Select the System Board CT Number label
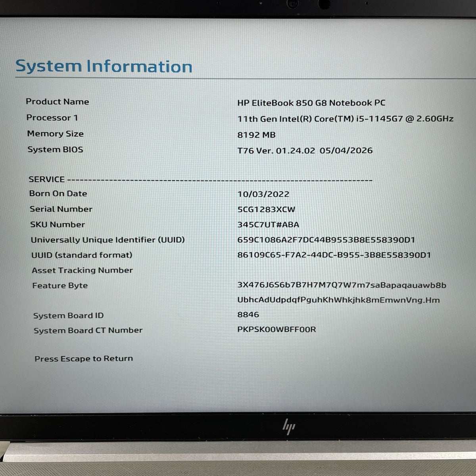476x476 pixels. (88, 330)
